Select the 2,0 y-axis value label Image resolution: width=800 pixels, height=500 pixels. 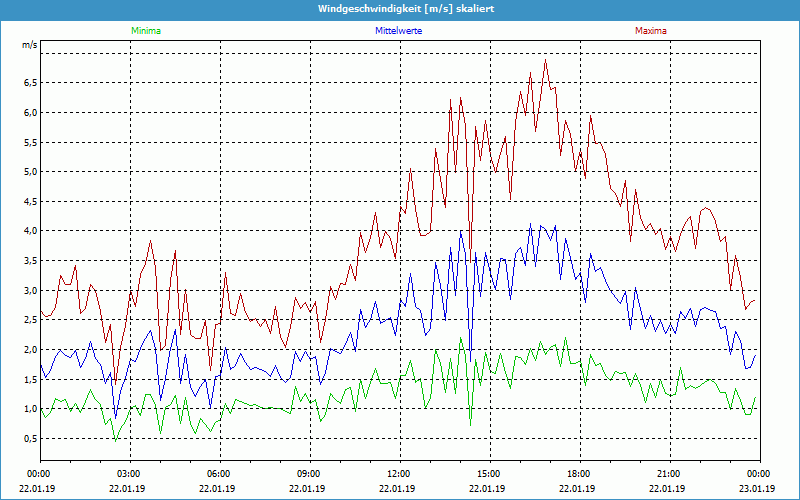[x=29, y=350]
